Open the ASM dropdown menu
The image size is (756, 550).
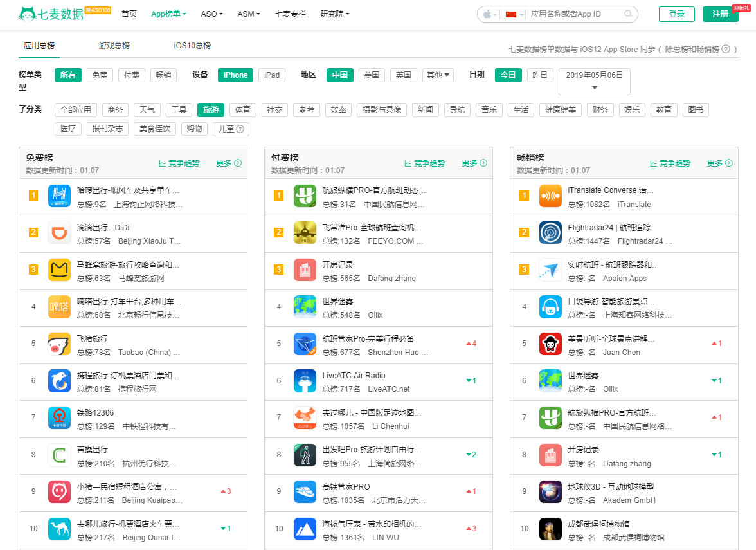(x=248, y=14)
